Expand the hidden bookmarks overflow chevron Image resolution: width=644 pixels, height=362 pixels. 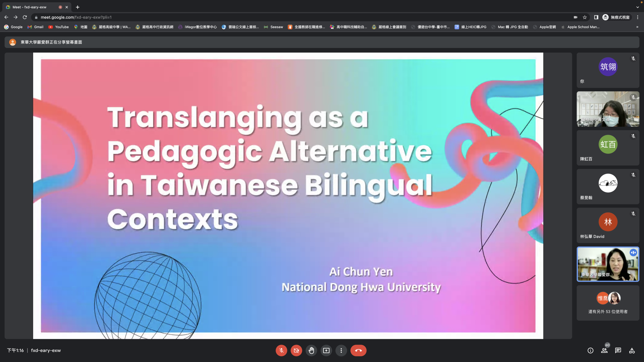[637, 27]
